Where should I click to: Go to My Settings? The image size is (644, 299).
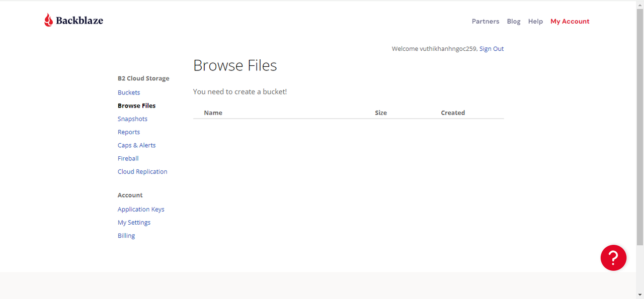[x=134, y=223]
